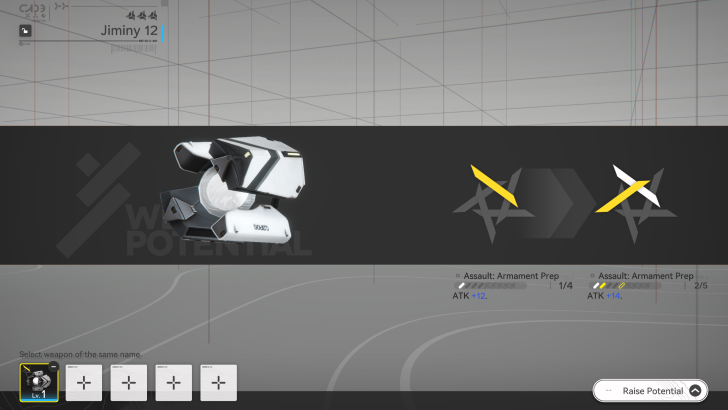This screenshot has height=410, width=728.
Task: Expand the chevron on Raise Potential
Action: point(695,390)
